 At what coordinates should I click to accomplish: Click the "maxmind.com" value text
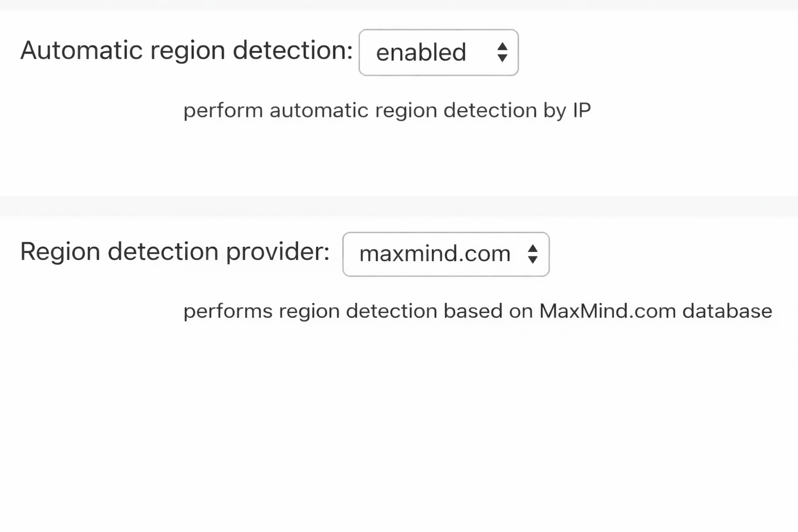click(435, 254)
